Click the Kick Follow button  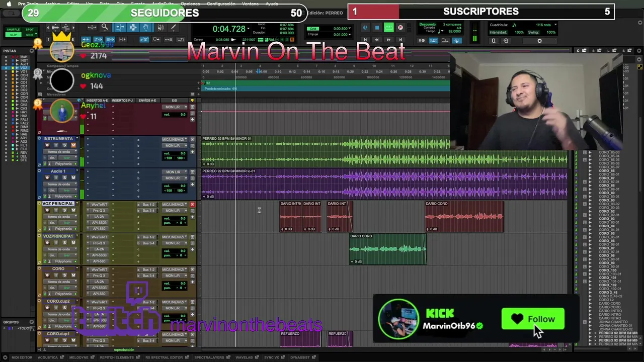coord(533,319)
